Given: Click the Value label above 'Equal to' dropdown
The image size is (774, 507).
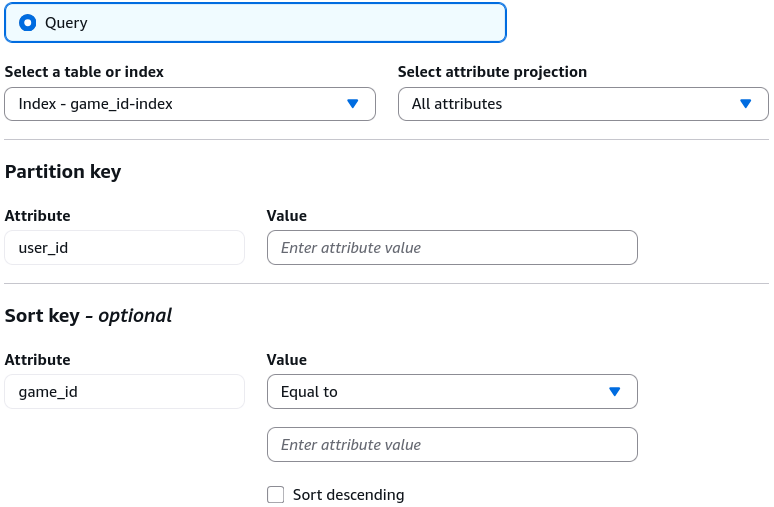Looking at the screenshot, I should 287,360.
